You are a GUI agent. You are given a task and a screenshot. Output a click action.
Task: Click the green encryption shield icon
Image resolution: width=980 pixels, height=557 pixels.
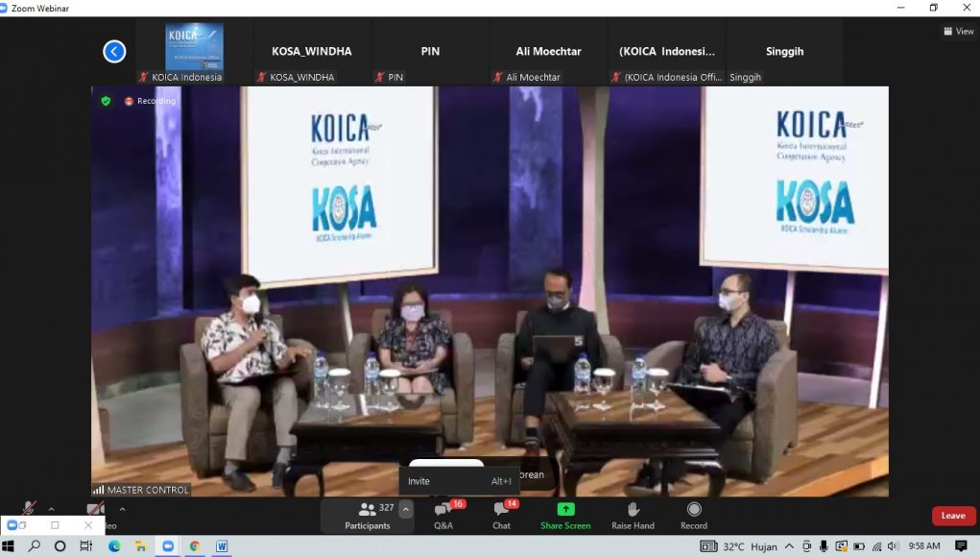click(x=106, y=101)
